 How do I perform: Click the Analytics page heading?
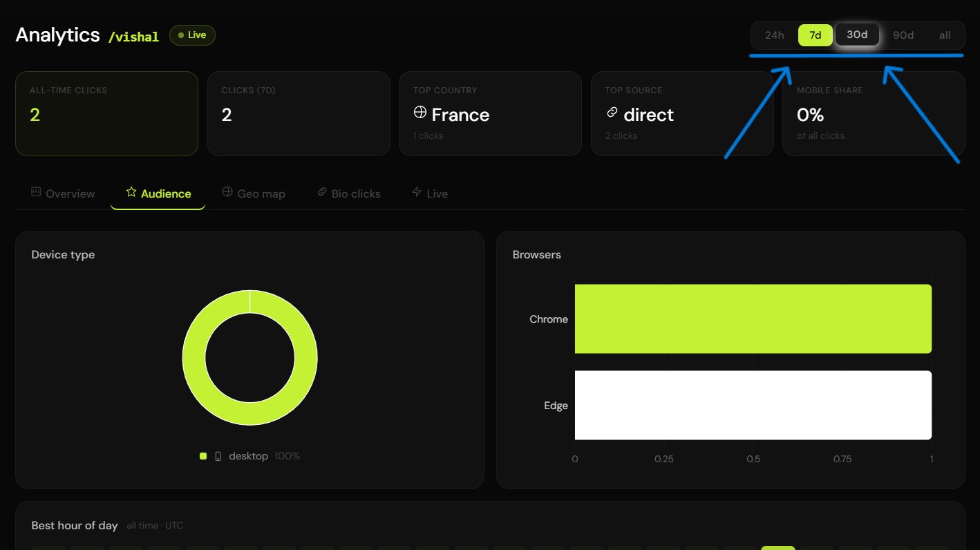click(58, 35)
